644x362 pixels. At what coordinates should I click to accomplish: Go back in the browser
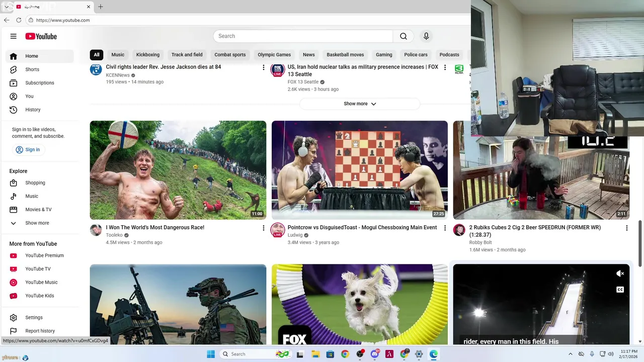click(x=7, y=20)
